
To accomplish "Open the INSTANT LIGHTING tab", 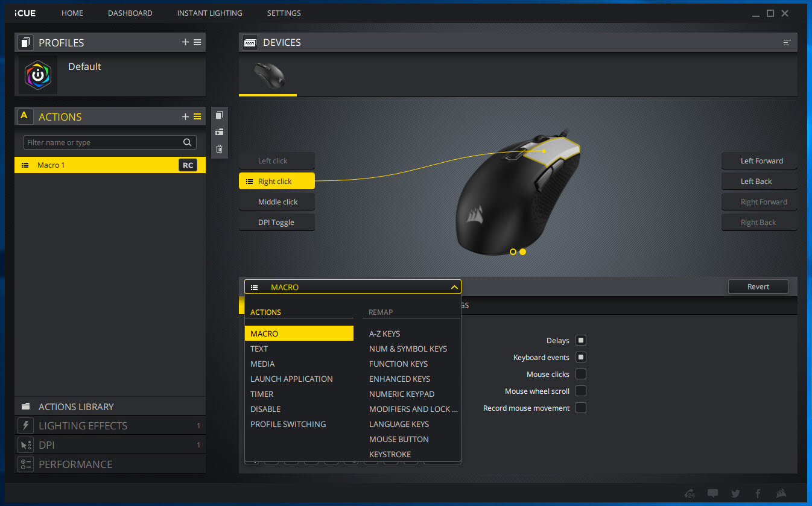I will pyautogui.click(x=210, y=13).
